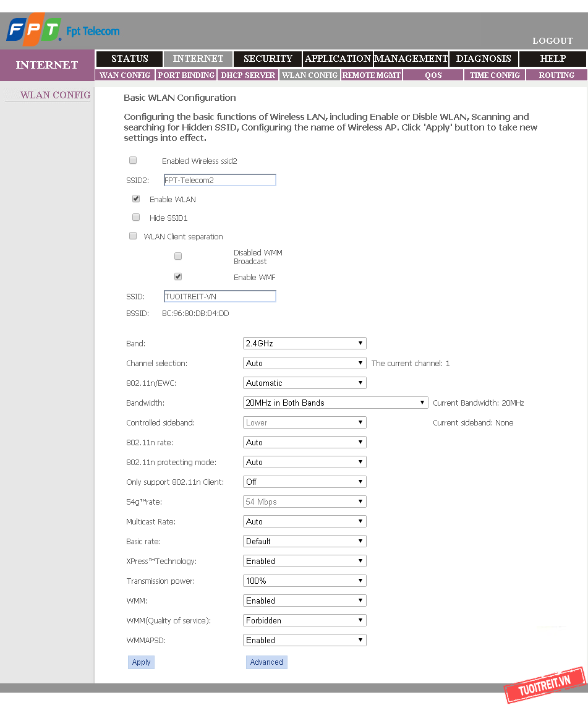The width and height of the screenshot is (588, 705).
Task: Select WLAN CONFIG in the left sidebar
Action: tap(55, 95)
